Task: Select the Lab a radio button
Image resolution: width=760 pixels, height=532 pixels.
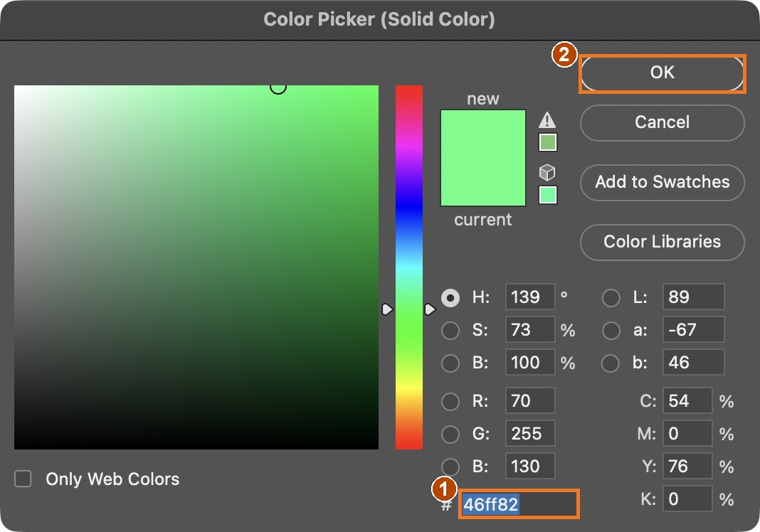Action: 611,331
